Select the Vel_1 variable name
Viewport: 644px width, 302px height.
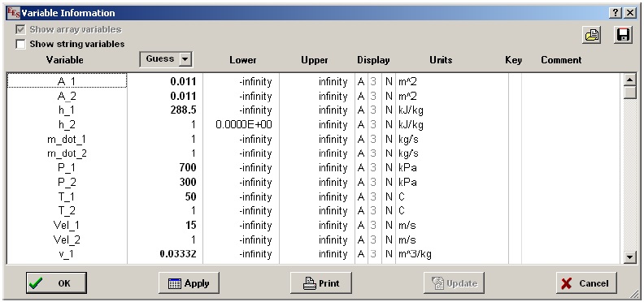click(67, 225)
